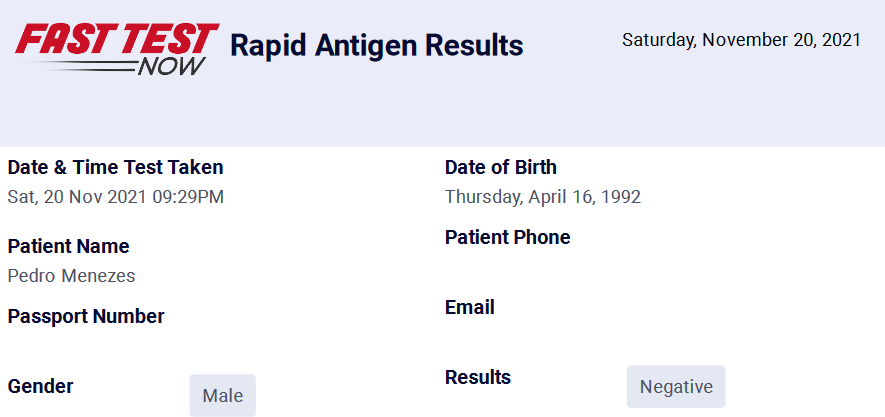
Task: Select the Pedro Menezes name text
Action: coord(71,276)
